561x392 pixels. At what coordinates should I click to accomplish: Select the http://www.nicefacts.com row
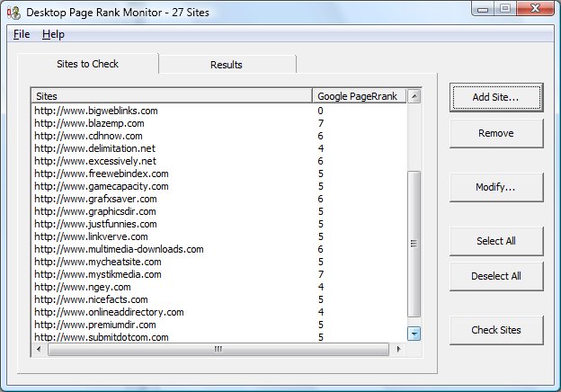pyautogui.click(x=219, y=299)
